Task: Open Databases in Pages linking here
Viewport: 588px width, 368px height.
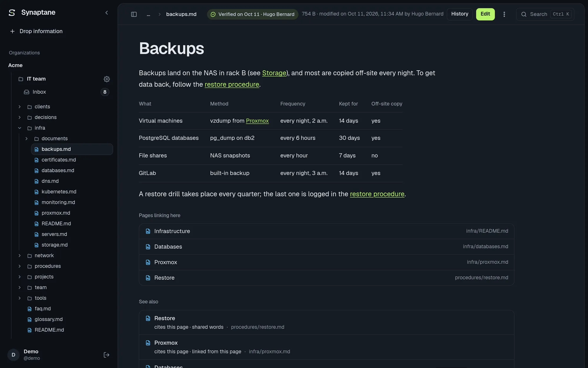Action: click(x=326, y=247)
